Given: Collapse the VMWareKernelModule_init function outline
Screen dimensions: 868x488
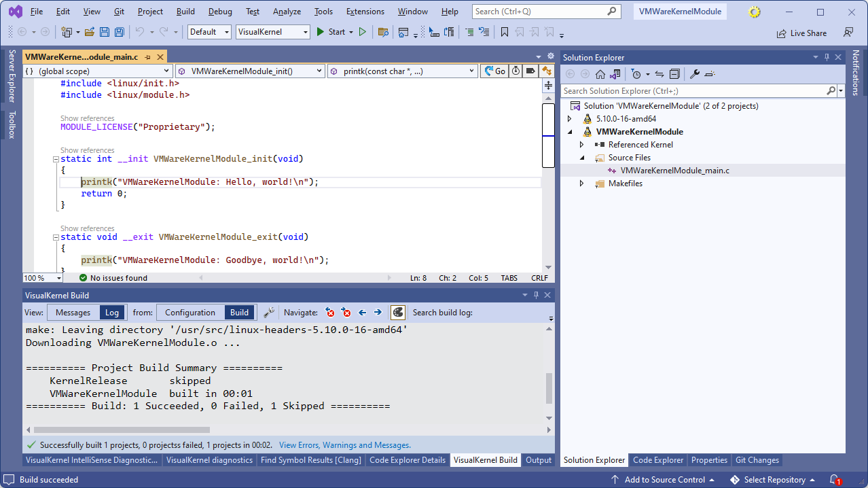Looking at the screenshot, I should coord(56,160).
